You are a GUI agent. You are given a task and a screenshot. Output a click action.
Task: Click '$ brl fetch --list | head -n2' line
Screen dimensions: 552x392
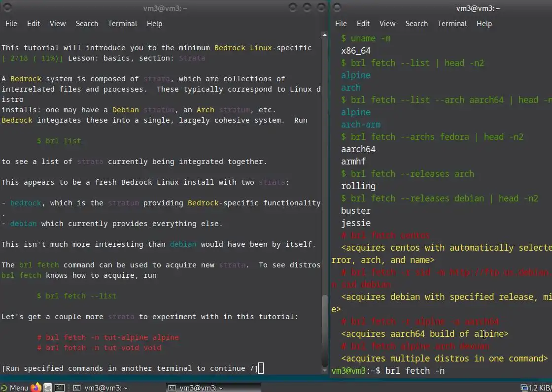(413, 63)
